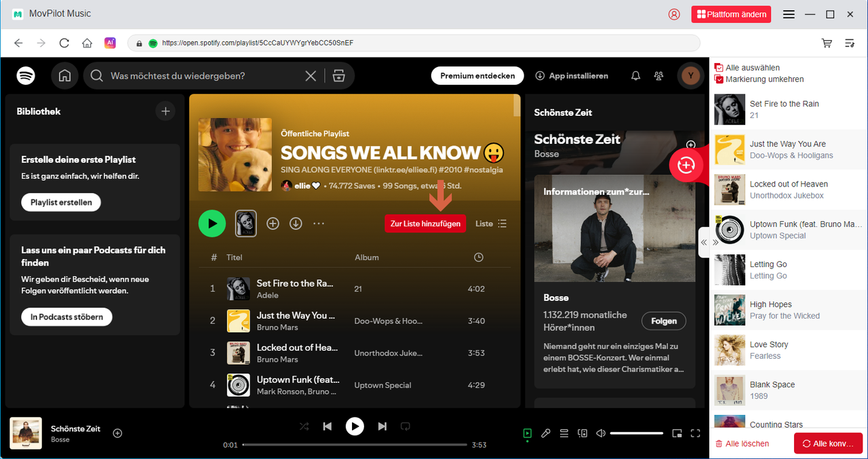Expand the side panel with right chevrons
868x459 pixels.
[715, 242]
